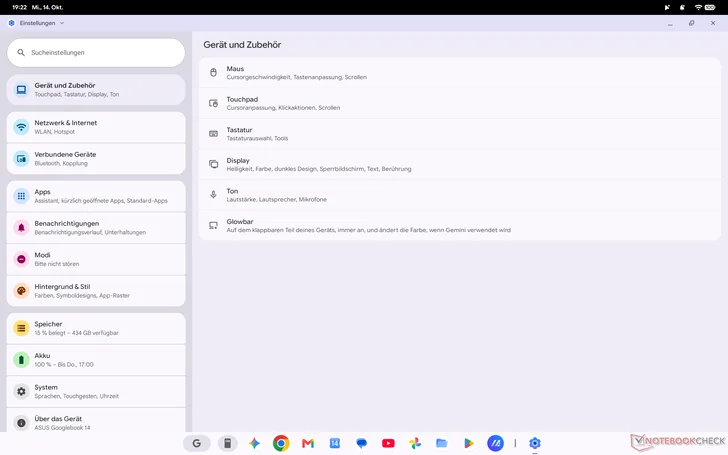Open the Files app in the taskbar
The image size is (728, 455).
[x=442, y=443]
